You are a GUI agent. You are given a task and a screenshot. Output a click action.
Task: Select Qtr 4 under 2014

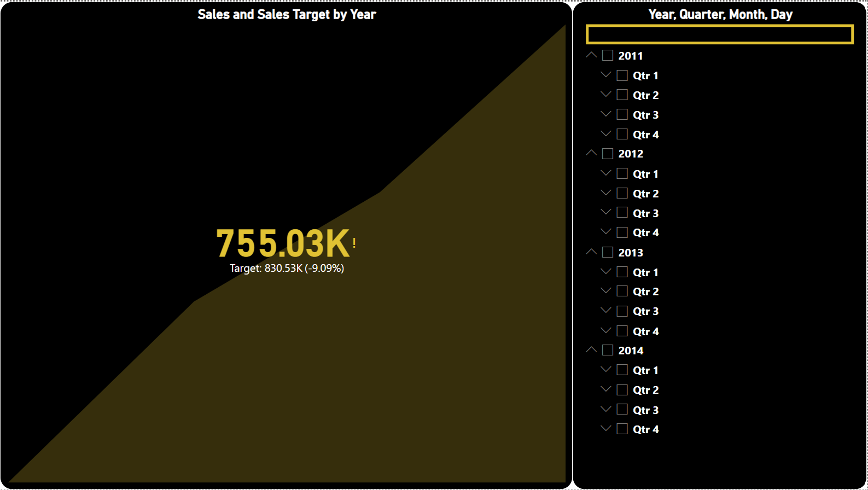(622, 429)
